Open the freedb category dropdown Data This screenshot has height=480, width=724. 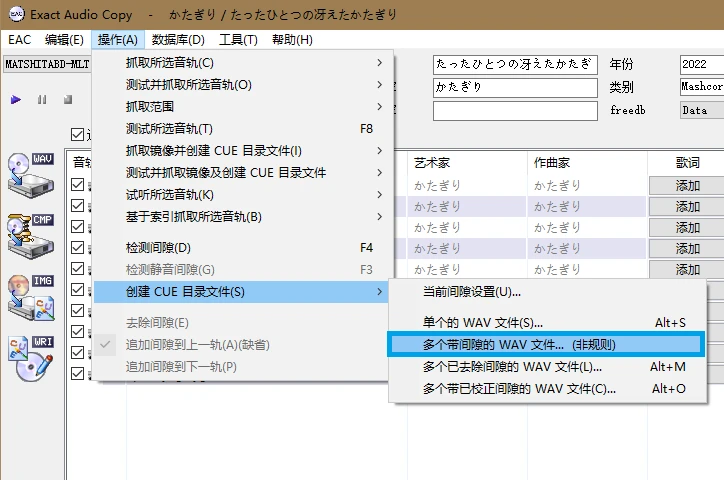(x=702, y=110)
